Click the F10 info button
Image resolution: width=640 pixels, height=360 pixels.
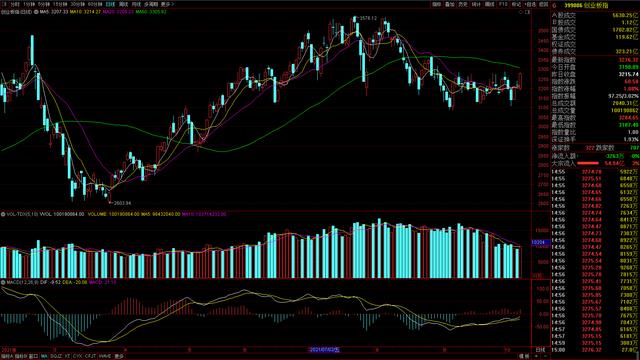(x=502, y=4)
